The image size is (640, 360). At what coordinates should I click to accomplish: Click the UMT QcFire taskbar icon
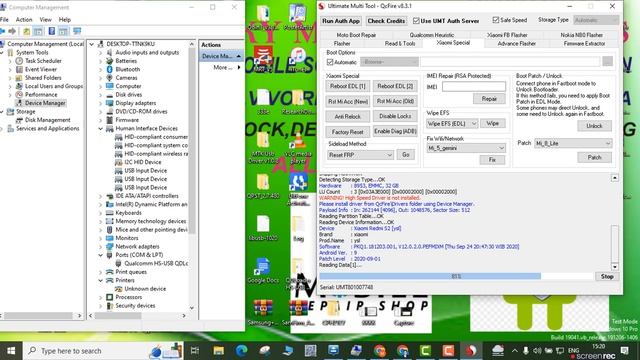pyautogui.click(x=471, y=351)
